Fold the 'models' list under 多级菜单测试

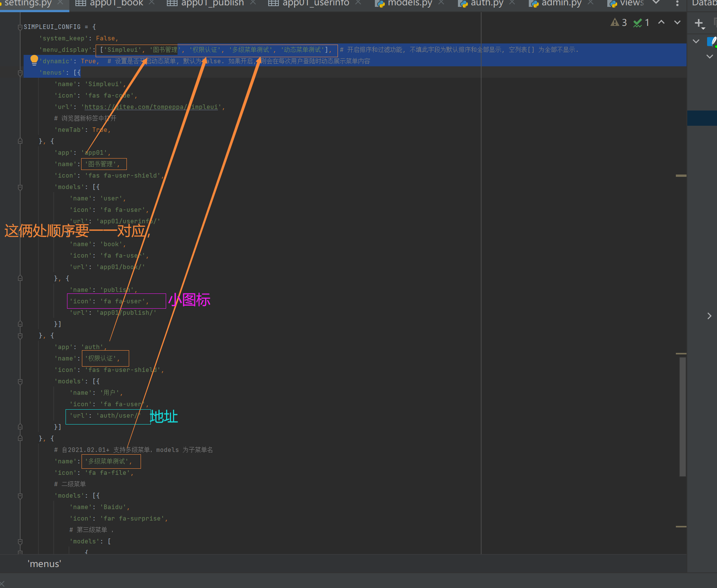tap(20, 496)
